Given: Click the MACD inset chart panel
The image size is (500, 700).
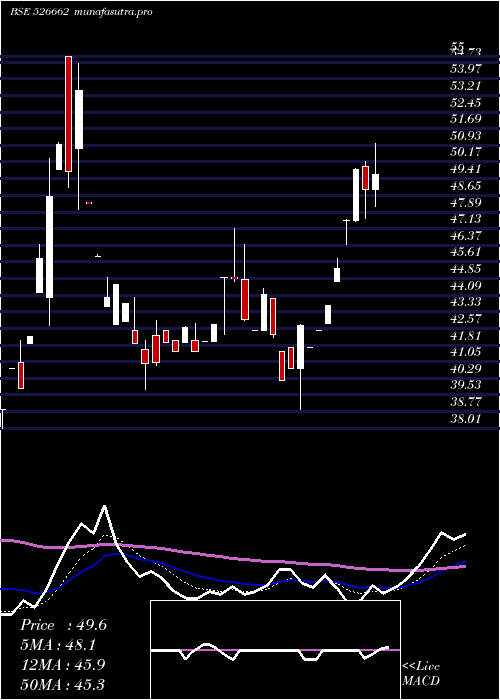Looking at the screenshot, I should pos(275,650).
